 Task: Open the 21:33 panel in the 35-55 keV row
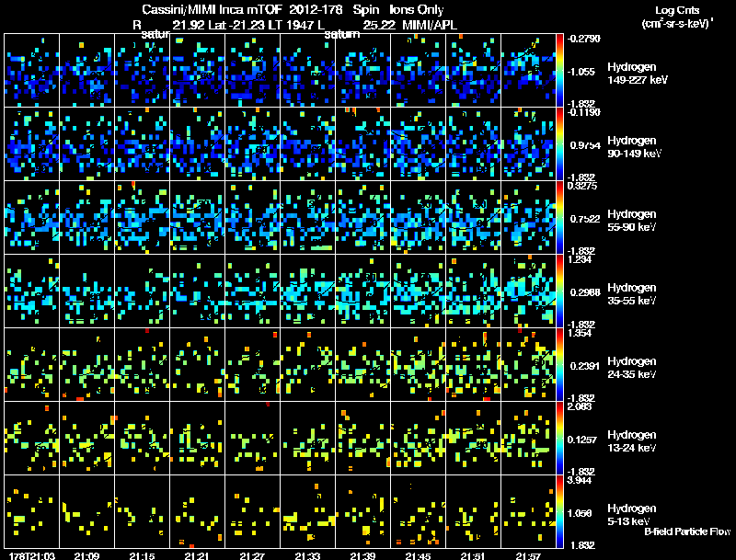click(x=307, y=291)
